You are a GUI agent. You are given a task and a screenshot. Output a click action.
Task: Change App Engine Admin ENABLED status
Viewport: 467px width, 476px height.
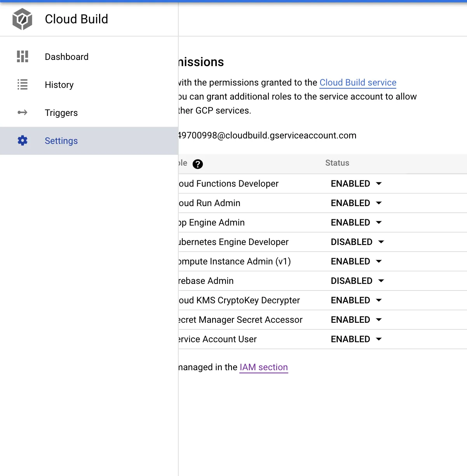tap(356, 222)
